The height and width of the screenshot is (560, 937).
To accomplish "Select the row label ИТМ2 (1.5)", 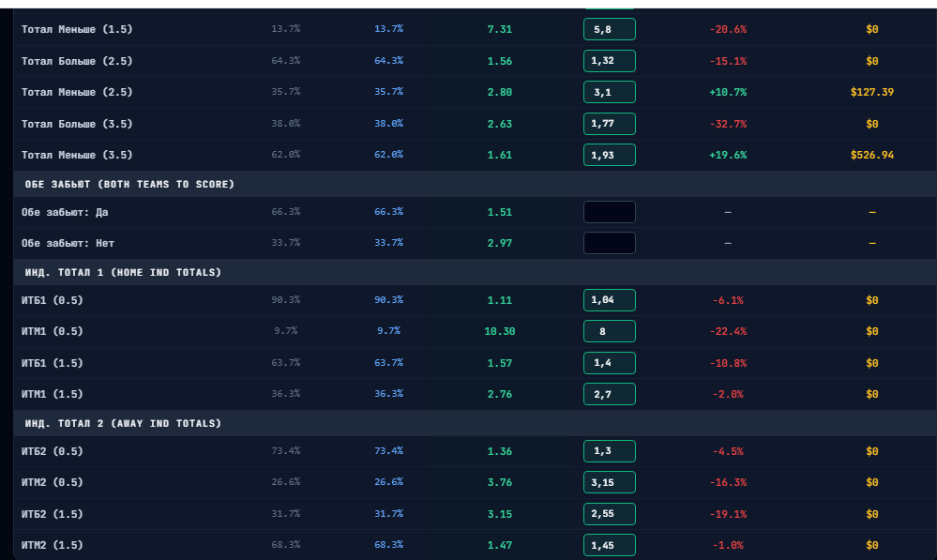I will pyautogui.click(x=52, y=545).
